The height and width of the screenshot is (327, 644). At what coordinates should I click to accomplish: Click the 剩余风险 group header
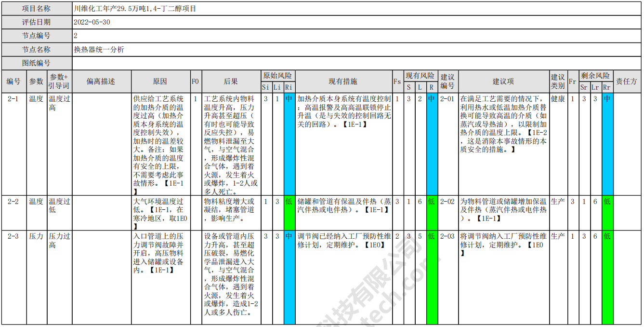point(595,76)
